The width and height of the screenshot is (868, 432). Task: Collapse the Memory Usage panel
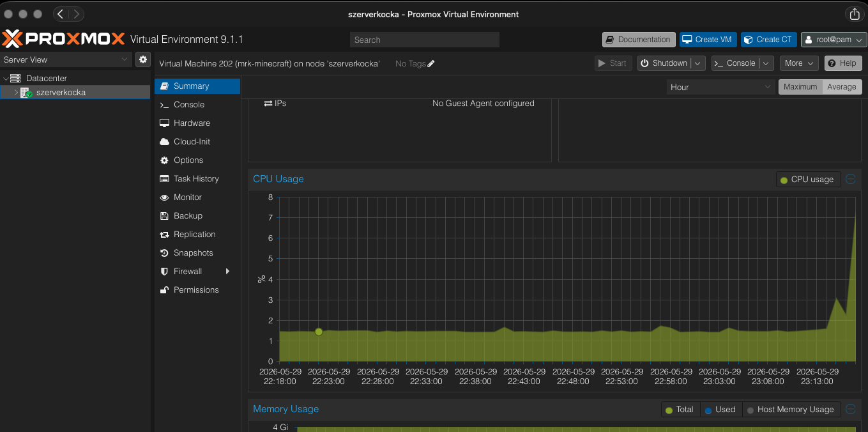[851, 409]
